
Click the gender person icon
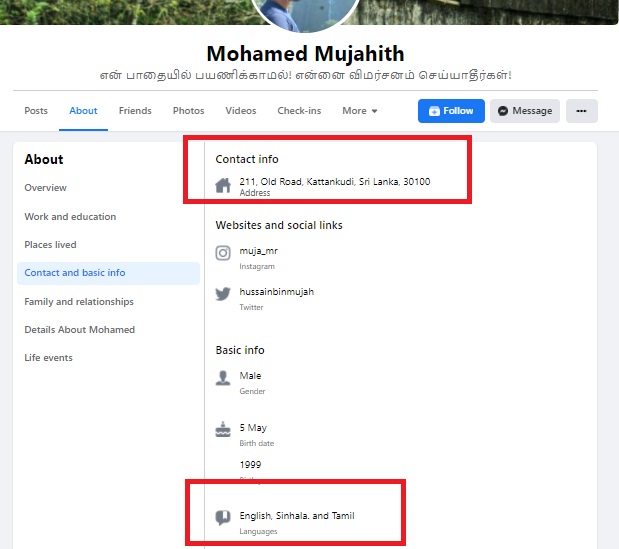(x=223, y=378)
